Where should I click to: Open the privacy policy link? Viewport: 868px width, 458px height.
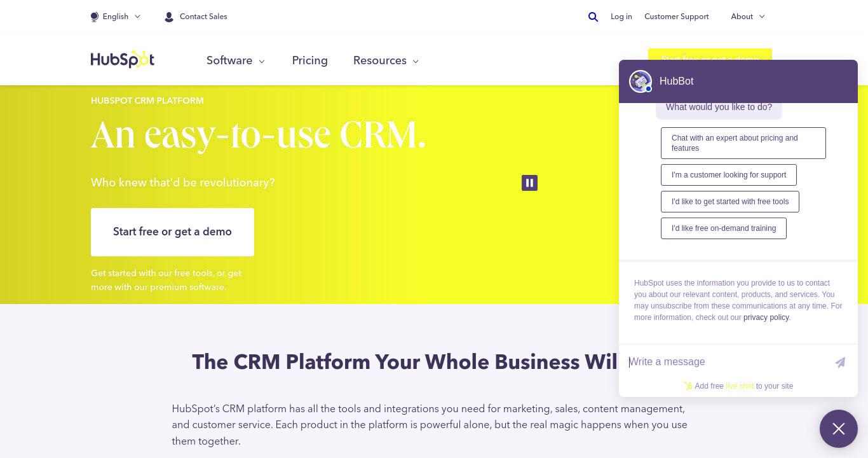pos(766,317)
